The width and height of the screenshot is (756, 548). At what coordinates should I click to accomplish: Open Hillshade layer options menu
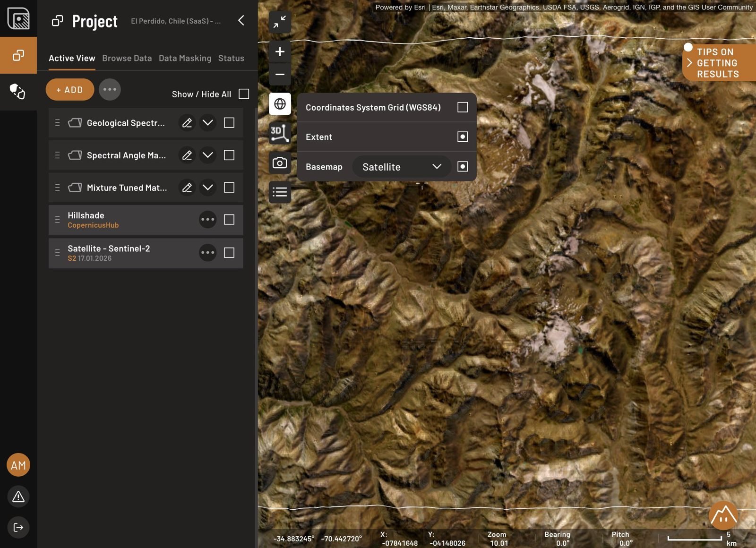coord(207,220)
